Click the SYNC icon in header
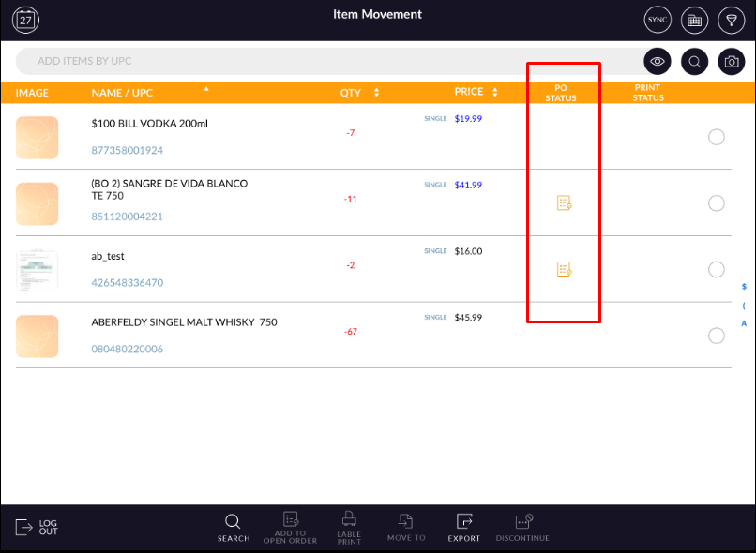This screenshot has height=553, width=756. (x=658, y=20)
